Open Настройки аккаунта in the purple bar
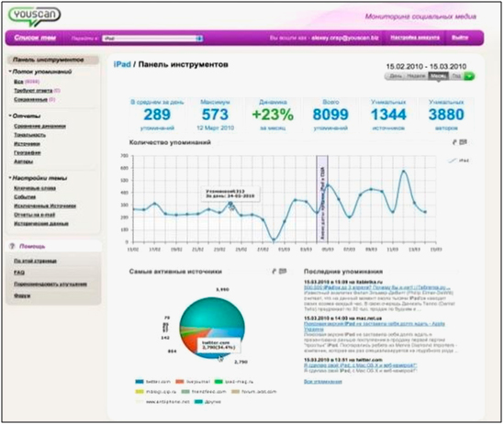 pyautogui.click(x=415, y=38)
